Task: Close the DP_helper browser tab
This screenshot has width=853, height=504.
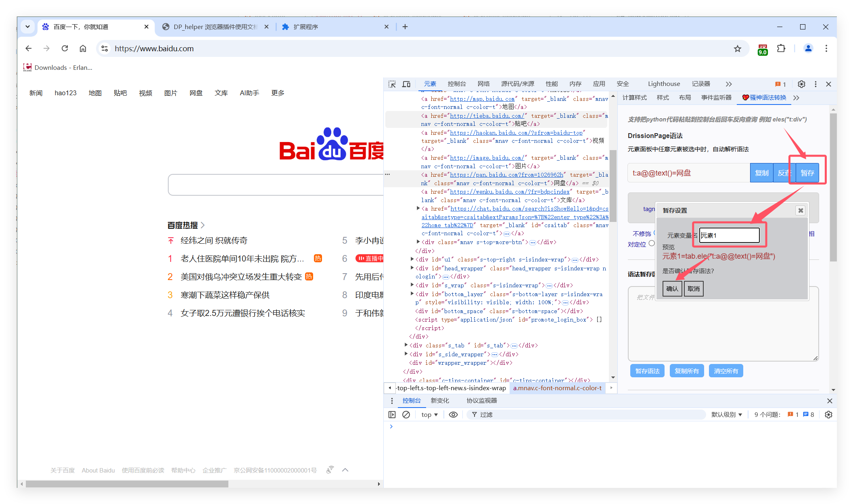Action: 266,27
